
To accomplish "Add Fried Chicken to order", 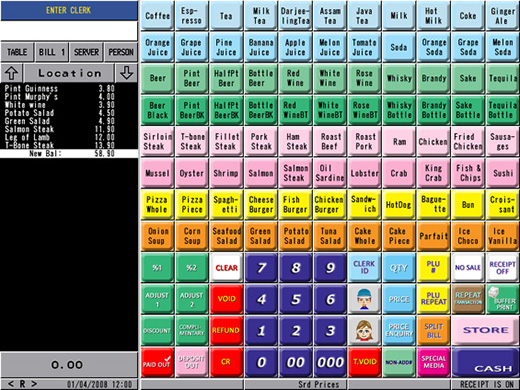I will click(x=468, y=141).
